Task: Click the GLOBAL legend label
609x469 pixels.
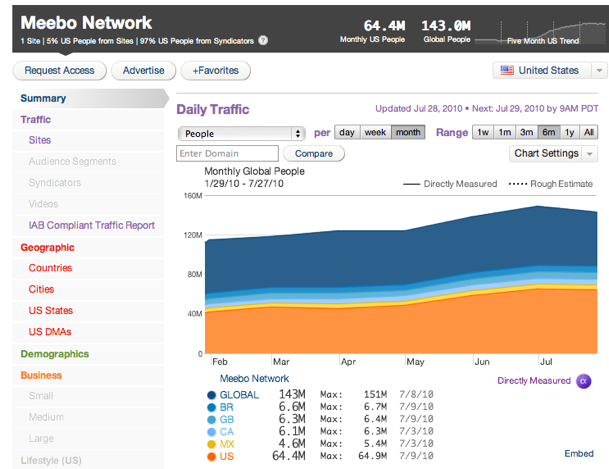Action: pos(239,395)
